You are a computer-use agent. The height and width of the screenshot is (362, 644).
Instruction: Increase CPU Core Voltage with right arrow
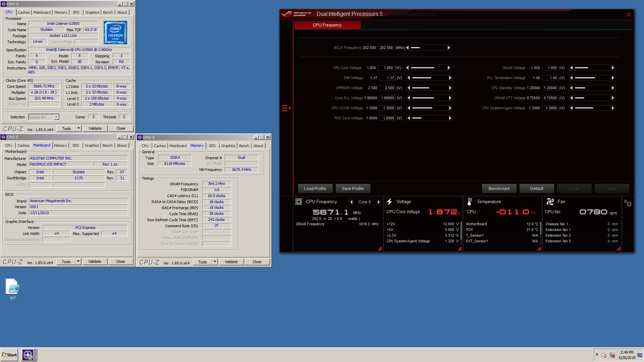click(449, 68)
